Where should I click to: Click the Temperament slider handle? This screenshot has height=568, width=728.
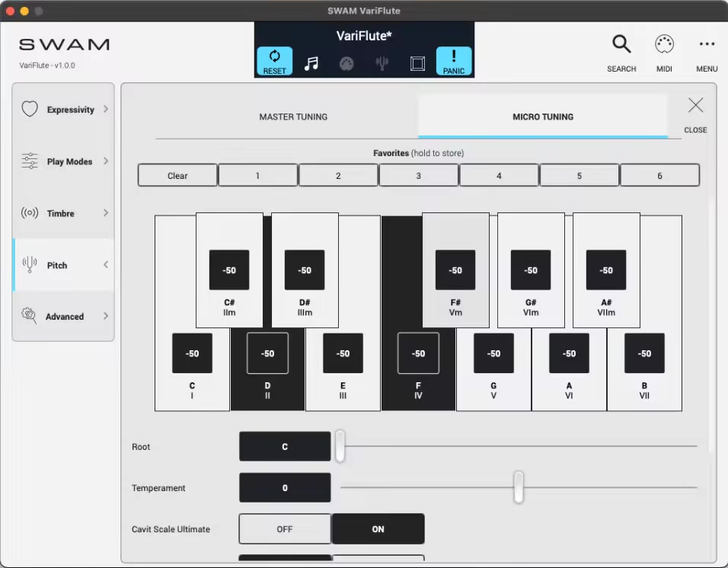[x=519, y=487]
